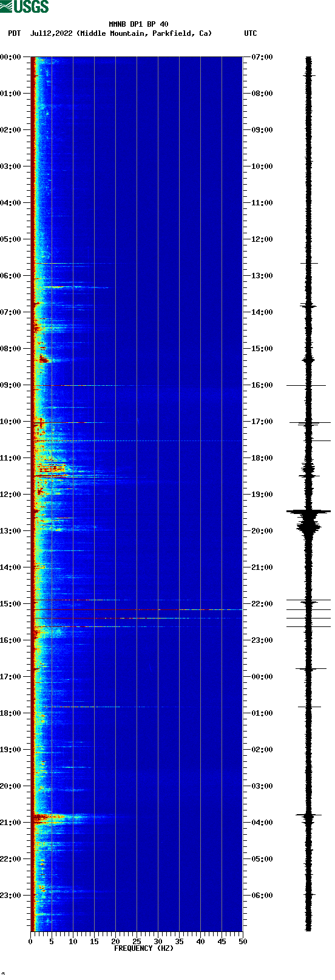
Task: Click the UTC time label '22:00'
Action: (x=262, y=604)
